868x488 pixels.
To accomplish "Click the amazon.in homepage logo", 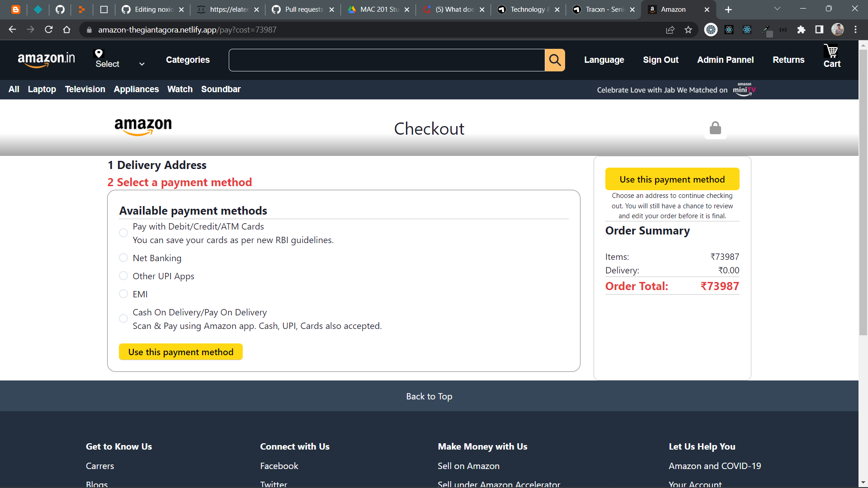I will [x=47, y=59].
